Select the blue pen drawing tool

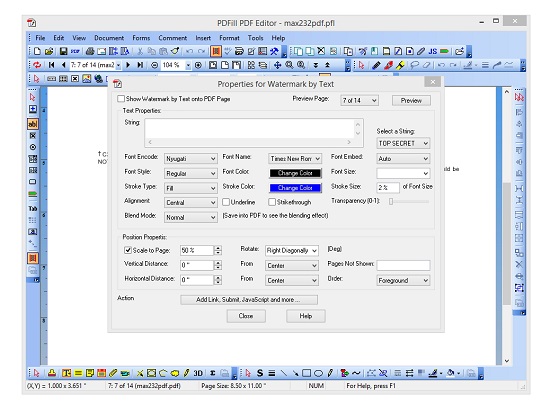pyautogui.click(x=376, y=65)
